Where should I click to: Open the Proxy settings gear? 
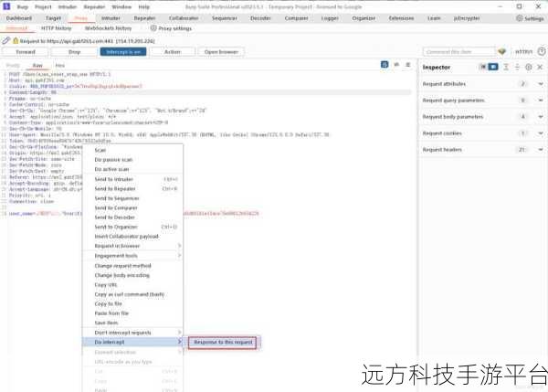tap(153, 28)
